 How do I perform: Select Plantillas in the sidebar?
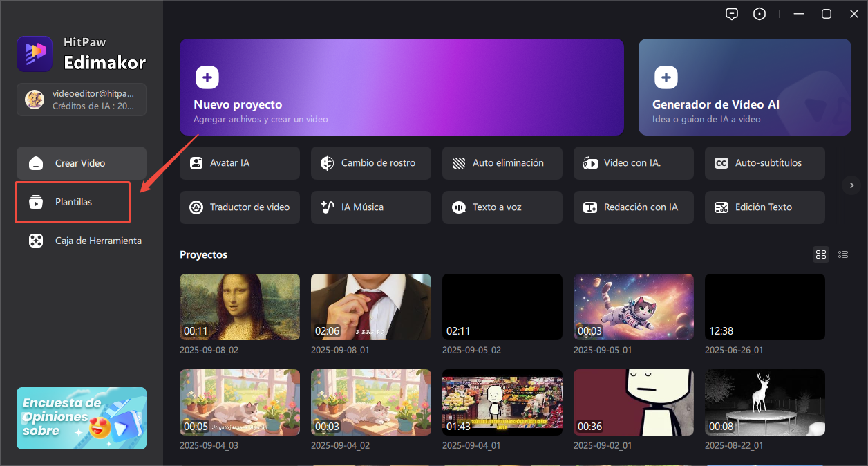pos(73,202)
